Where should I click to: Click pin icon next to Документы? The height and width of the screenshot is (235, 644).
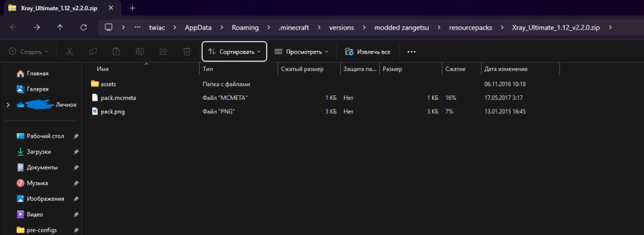tap(76, 167)
